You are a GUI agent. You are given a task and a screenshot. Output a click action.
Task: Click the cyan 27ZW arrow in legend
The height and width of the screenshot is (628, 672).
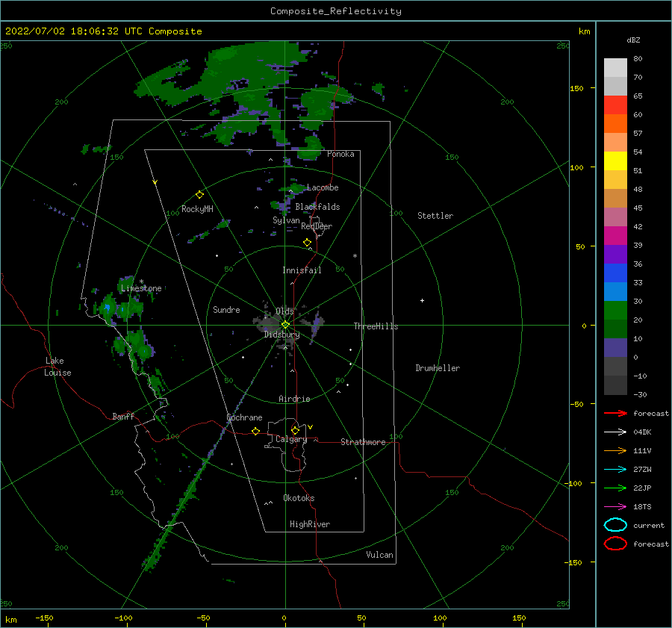point(615,470)
